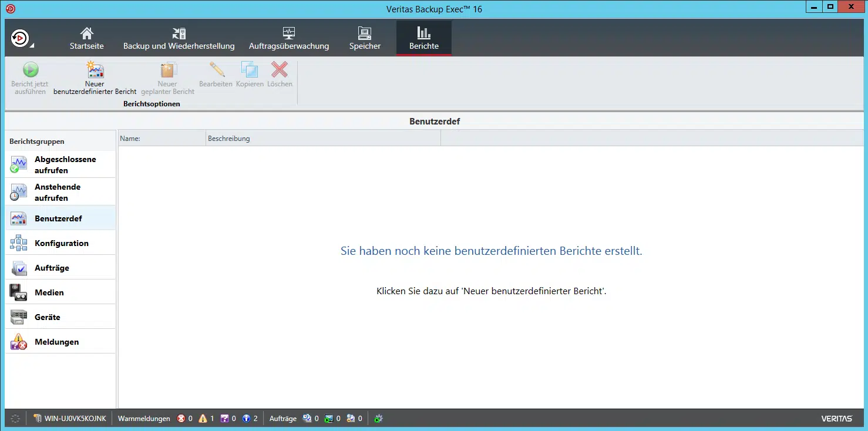Click second Aufträge job status icon
This screenshot has height=431, width=868.
tap(329, 419)
